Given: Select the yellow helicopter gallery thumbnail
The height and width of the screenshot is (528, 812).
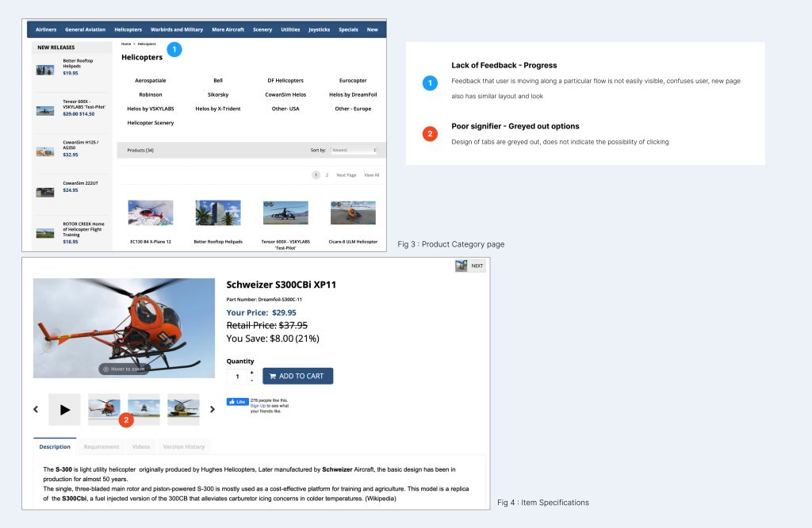Looking at the screenshot, I should [x=183, y=409].
